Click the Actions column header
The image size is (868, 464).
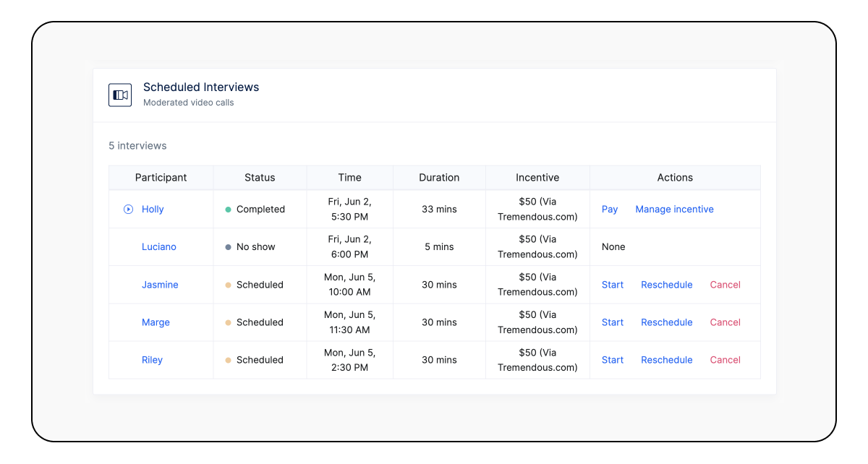point(675,178)
